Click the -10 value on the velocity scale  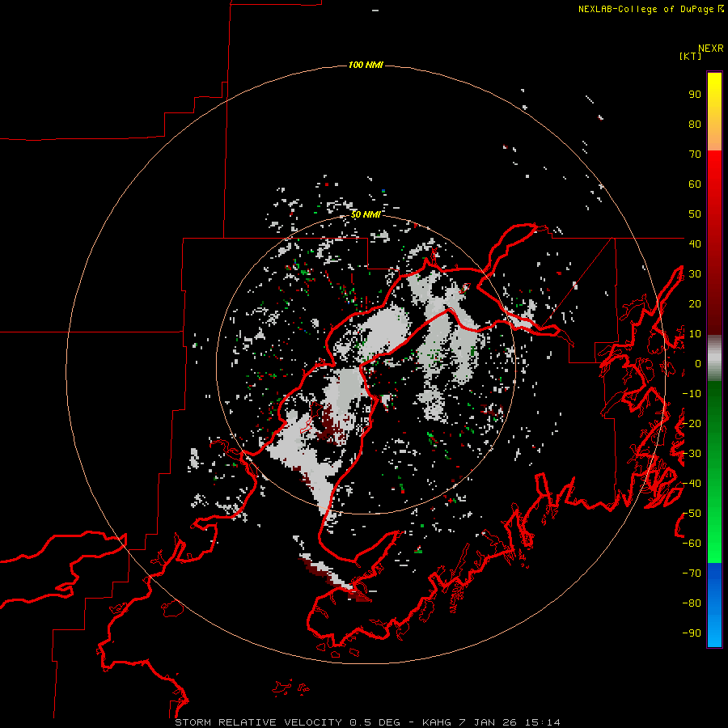click(x=692, y=394)
